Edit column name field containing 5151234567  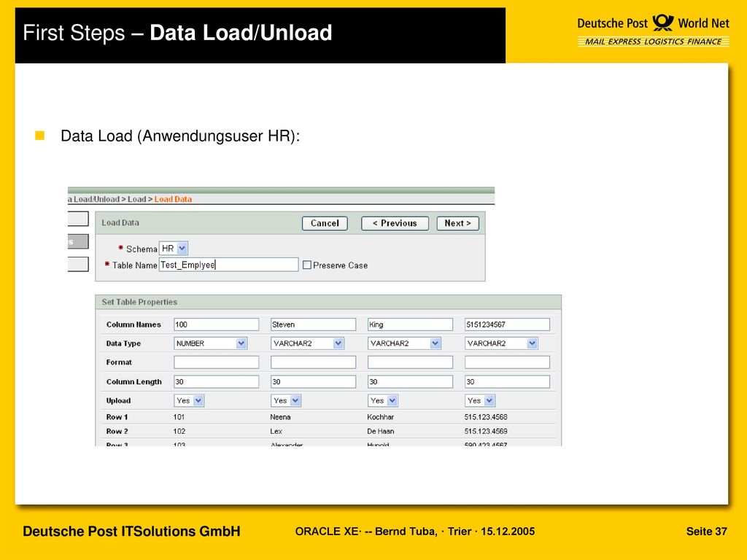(507, 324)
